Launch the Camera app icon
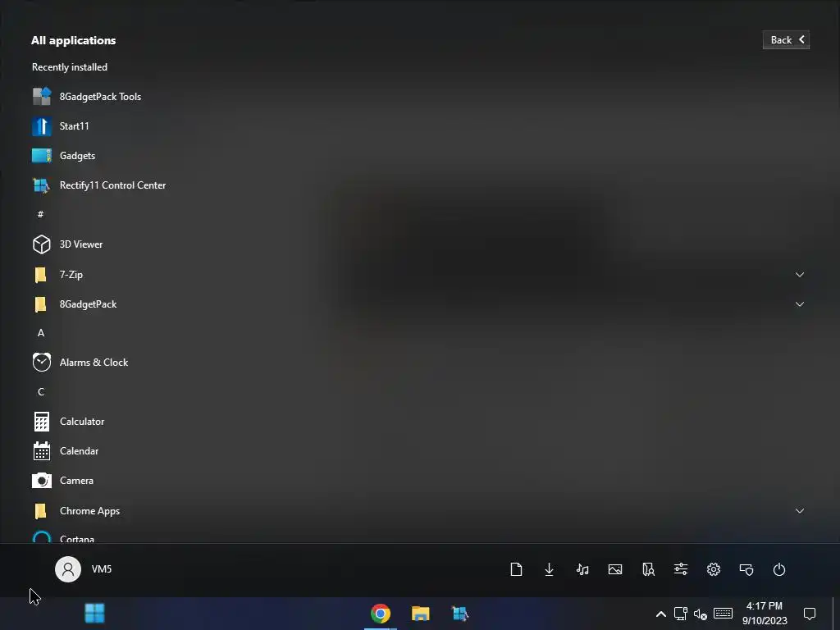 point(42,481)
